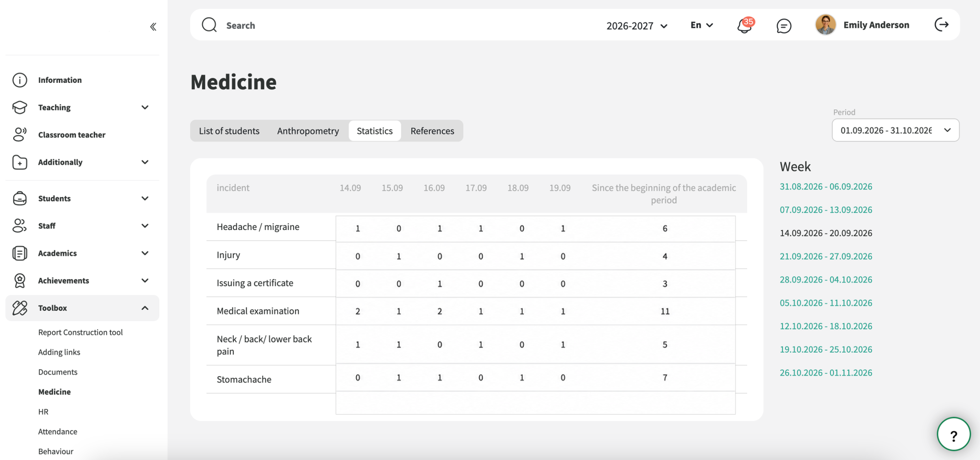Switch to List of students tab
The height and width of the screenshot is (460, 980).
pos(229,131)
